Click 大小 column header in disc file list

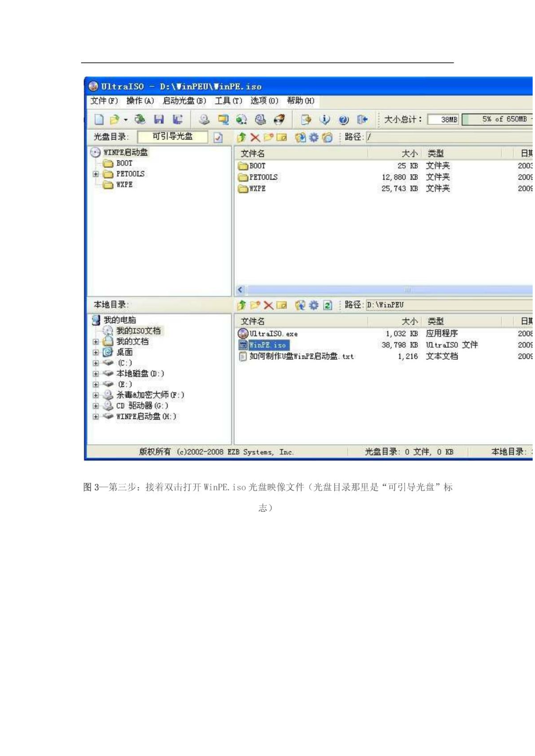(x=395, y=154)
